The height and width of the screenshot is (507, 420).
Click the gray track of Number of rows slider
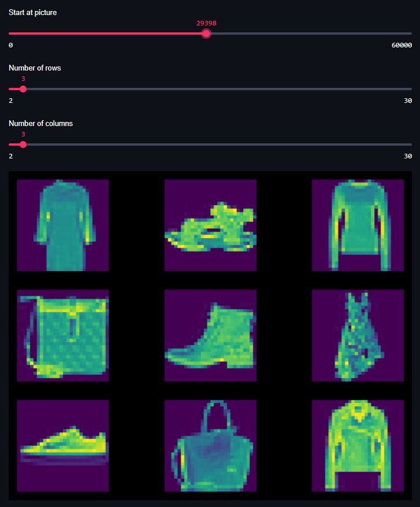coord(220,89)
